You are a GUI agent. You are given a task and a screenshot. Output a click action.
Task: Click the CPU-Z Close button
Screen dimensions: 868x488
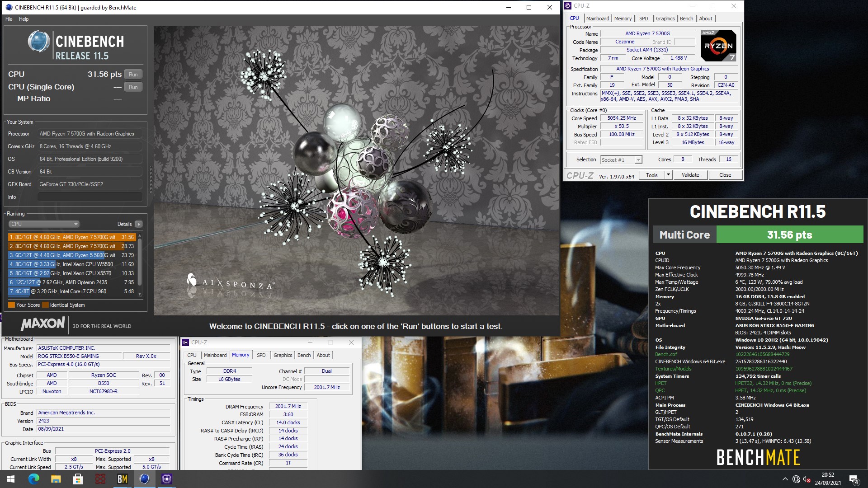tap(725, 175)
